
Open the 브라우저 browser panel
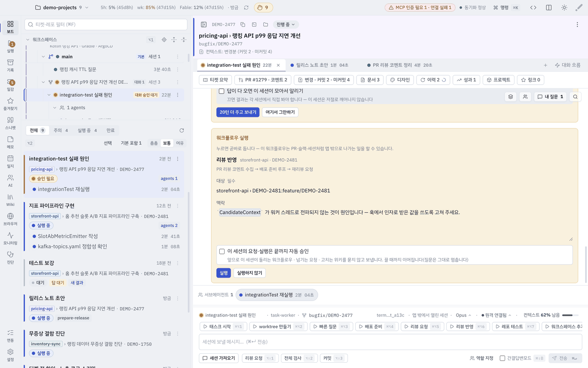(x=10, y=219)
